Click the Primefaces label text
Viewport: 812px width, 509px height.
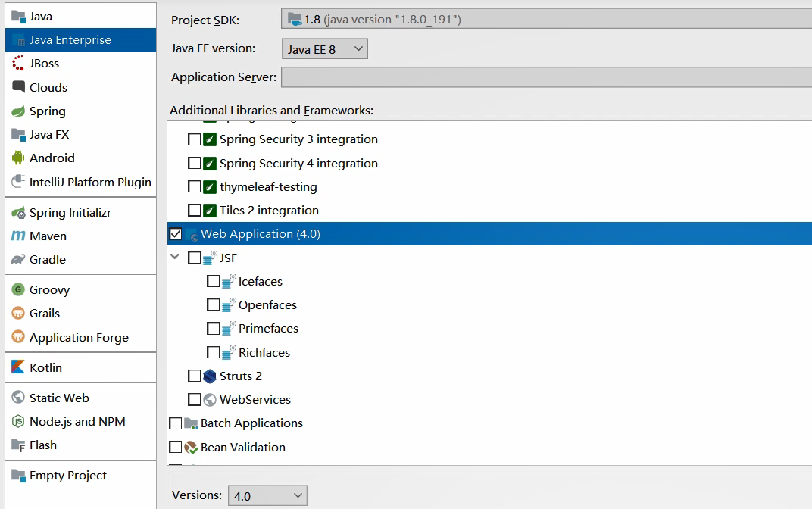(x=268, y=329)
